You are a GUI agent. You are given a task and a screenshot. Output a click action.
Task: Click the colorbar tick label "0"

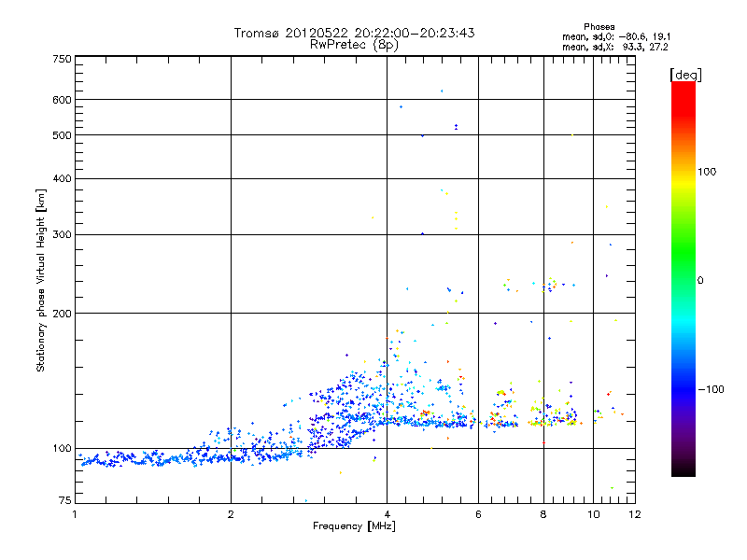coord(700,281)
